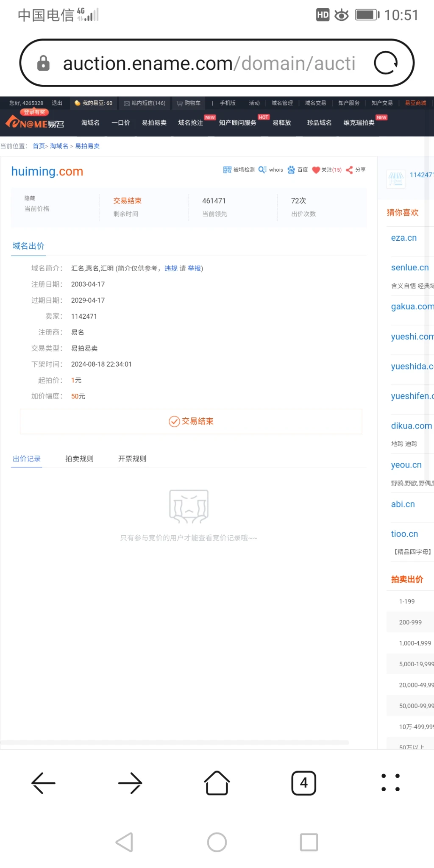Click the address bar lock icon

43,63
